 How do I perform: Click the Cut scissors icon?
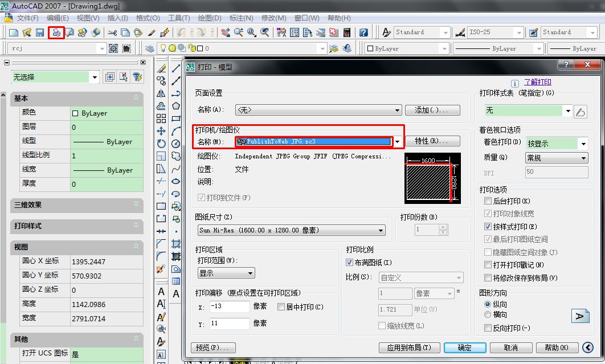[x=112, y=32]
